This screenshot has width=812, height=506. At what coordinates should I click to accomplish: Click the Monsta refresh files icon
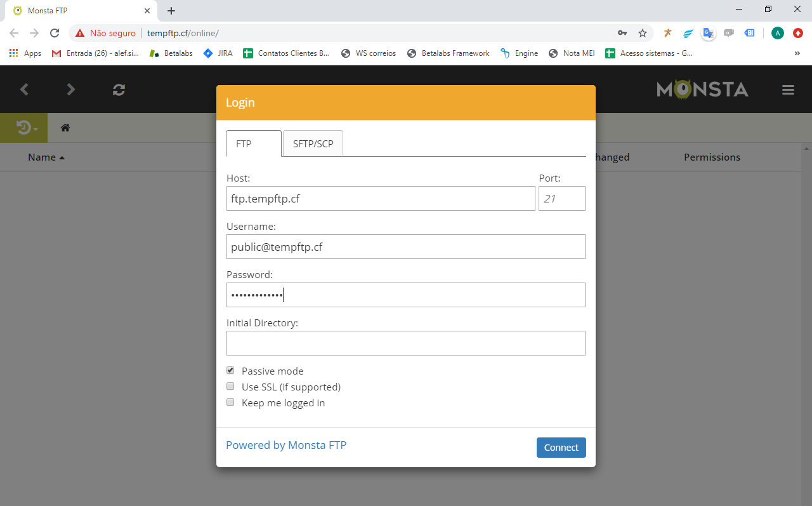click(x=119, y=90)
